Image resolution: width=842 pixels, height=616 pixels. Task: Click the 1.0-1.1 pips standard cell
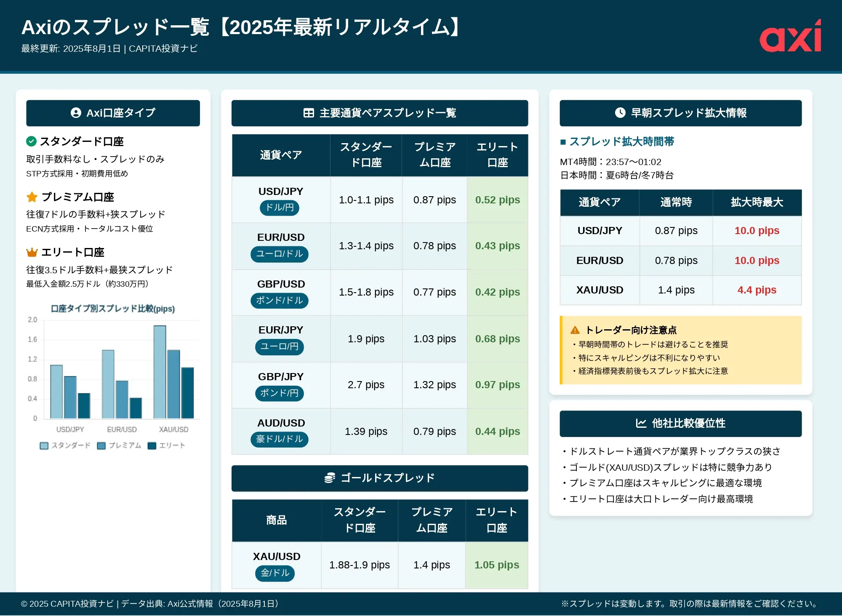[366, 200]
